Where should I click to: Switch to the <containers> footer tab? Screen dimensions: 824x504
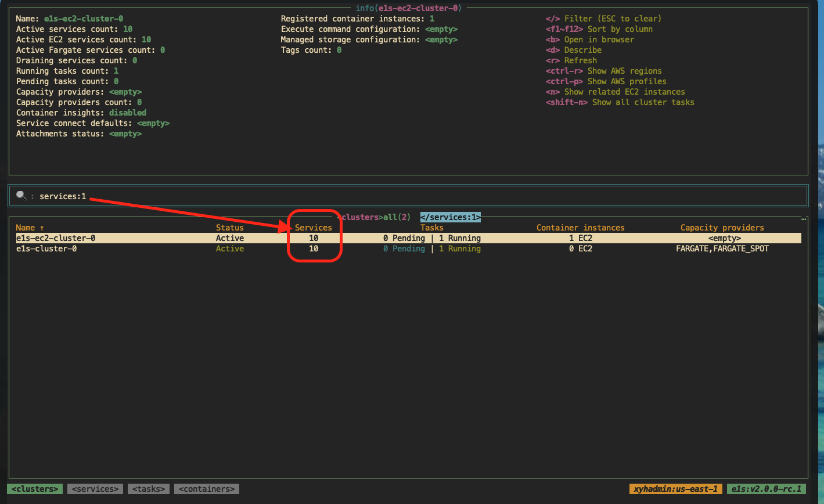(207, 489)
